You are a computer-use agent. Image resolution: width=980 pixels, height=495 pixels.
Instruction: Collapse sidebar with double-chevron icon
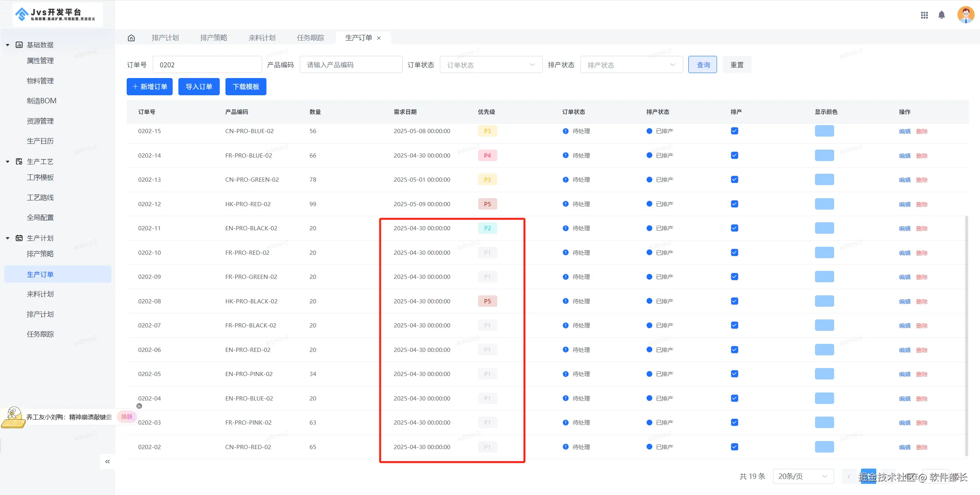coord(108,461)
